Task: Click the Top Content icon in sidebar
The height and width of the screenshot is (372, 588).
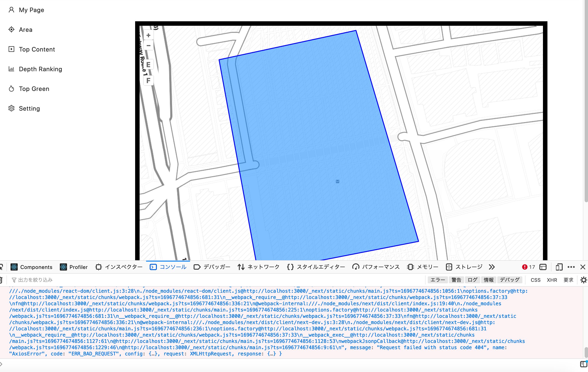Action: point(12,49)
